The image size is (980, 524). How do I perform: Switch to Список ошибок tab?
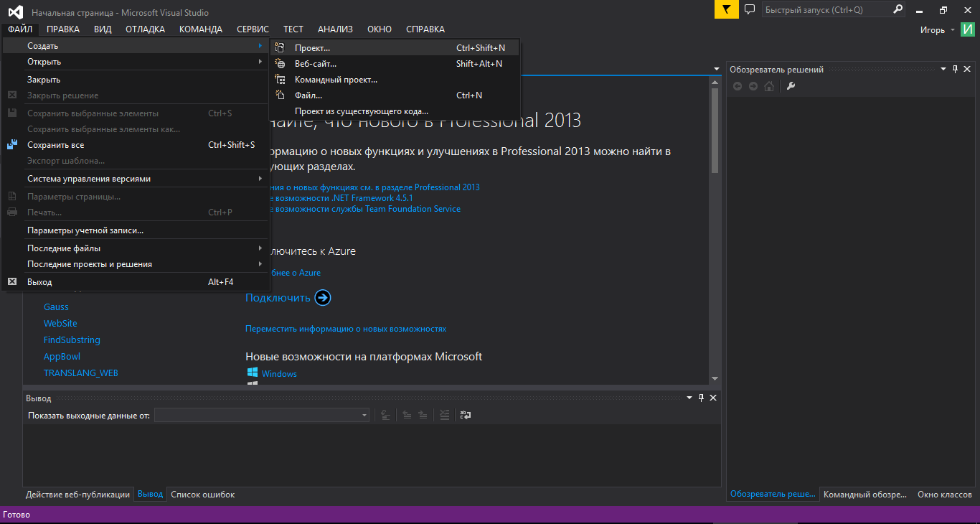(x=202, y=495)
